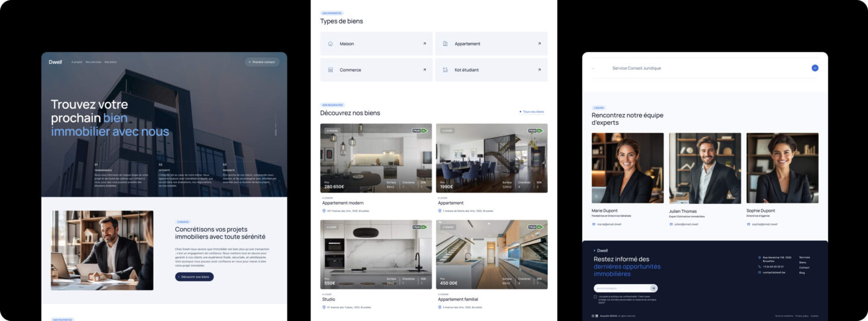
Task: Click the energy badge on Studio photo
Action: [420, 227]
